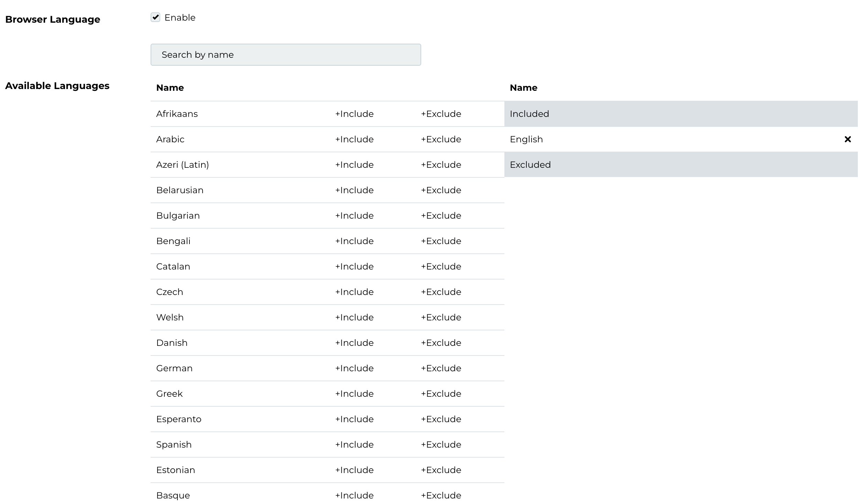The width and height of the screenshot is (863, 504).
Task: Click the Search by name field
Action: point(285,55)
